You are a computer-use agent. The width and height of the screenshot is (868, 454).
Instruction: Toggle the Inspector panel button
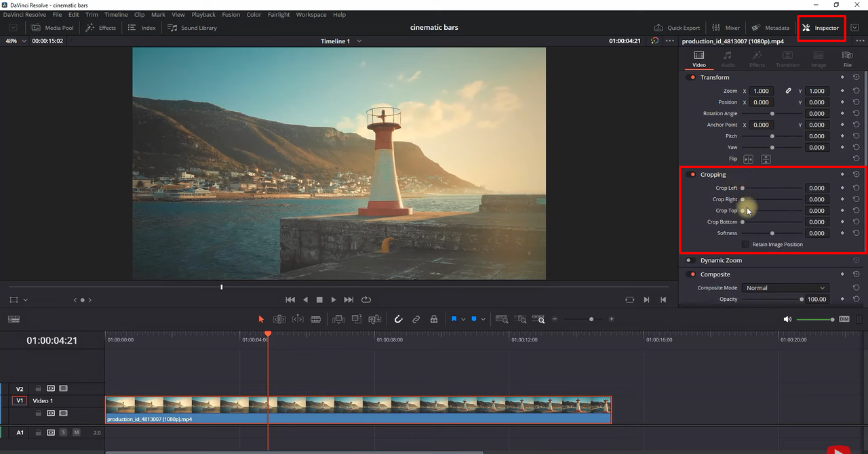(x=821, y=28)
